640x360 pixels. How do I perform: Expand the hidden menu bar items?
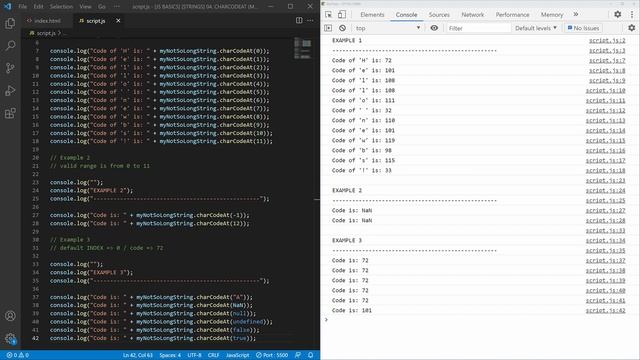(117, 7)
